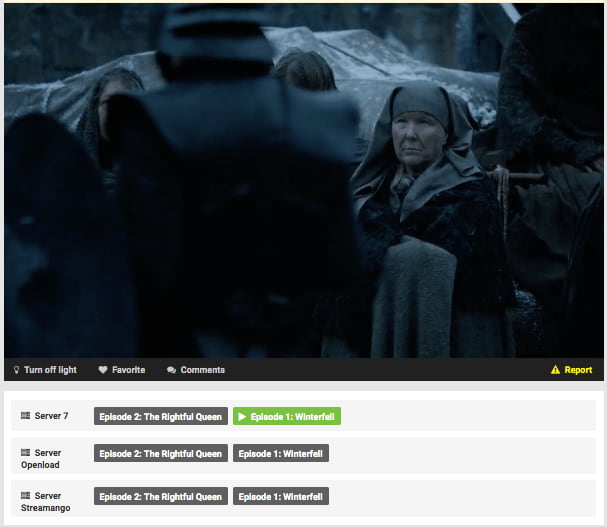
Task: Click the video player frame
Action: 303,180
